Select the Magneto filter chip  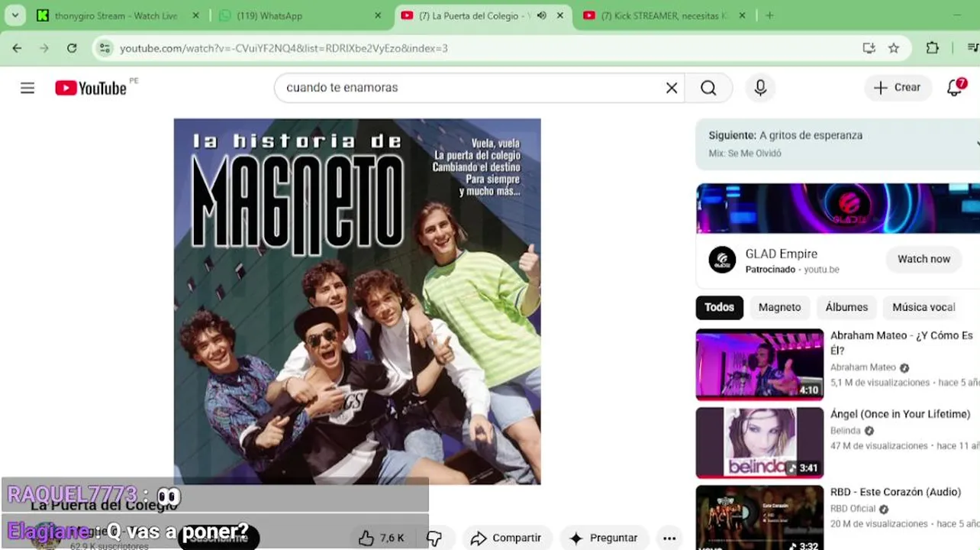tap(779, 307)
